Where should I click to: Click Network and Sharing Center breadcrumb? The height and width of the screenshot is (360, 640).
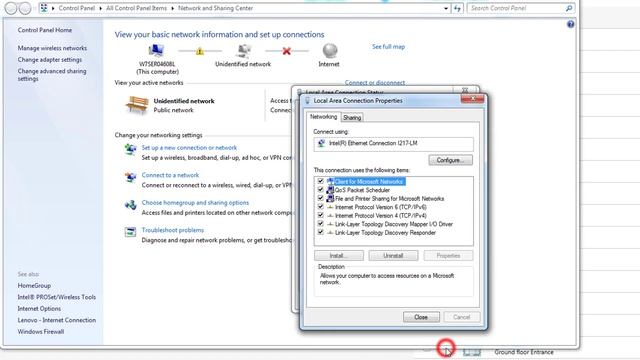(x=216, y=8)
